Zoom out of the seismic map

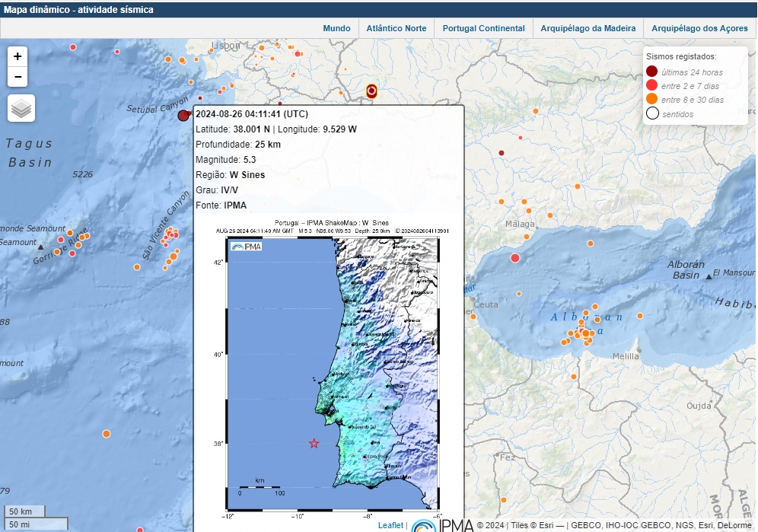[18, 77]
